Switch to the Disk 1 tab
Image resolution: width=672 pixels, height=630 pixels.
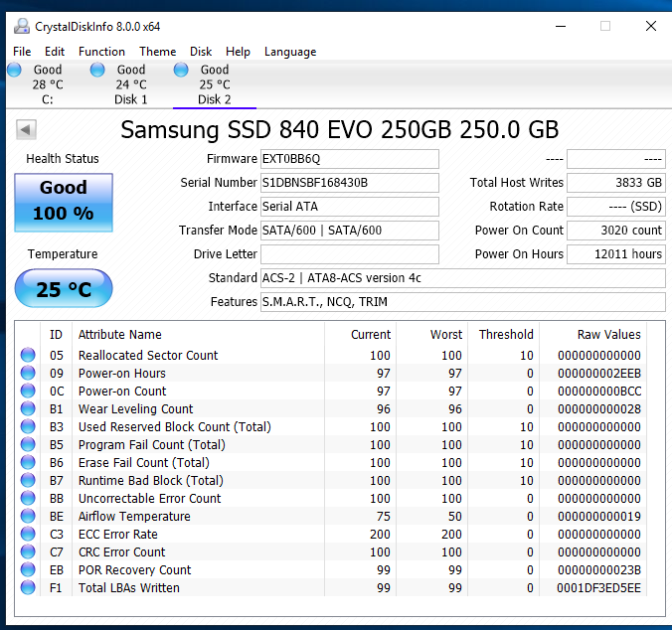(x=131, y=84)
